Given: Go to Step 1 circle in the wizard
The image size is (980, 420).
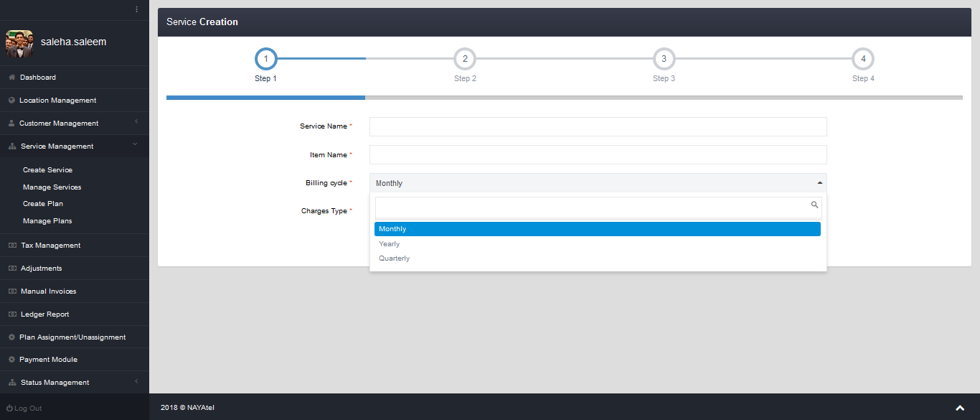Looking at the screenshot, I should pyautogui.click(x=265, y=59).
